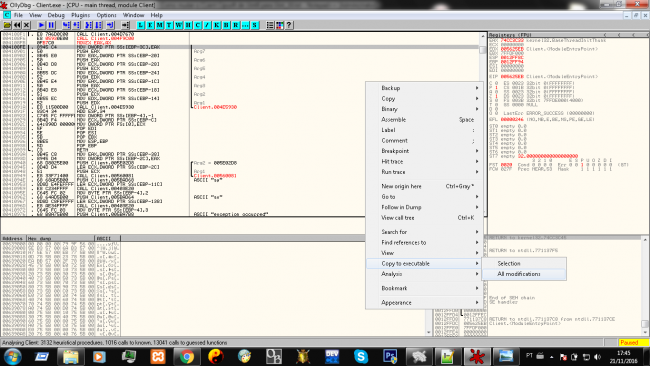Expand the Bookmark submenu

coord(424,288)
